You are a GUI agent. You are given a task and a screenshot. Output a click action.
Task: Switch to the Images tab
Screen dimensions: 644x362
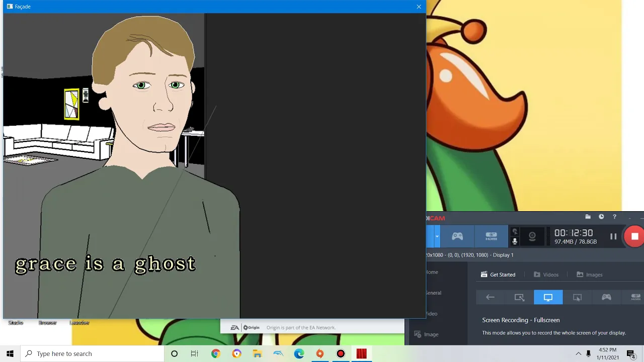pos(589,275)
